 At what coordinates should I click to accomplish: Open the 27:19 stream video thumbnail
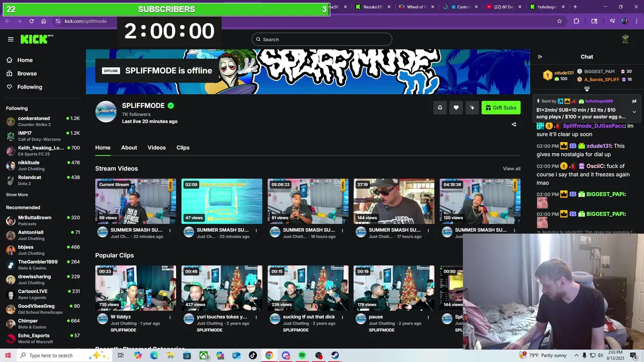click(x=394, y=201)
